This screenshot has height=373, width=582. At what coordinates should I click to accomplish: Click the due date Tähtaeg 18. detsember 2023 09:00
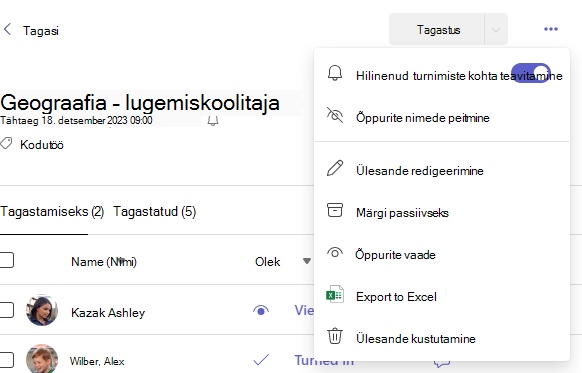pos(76,120)
